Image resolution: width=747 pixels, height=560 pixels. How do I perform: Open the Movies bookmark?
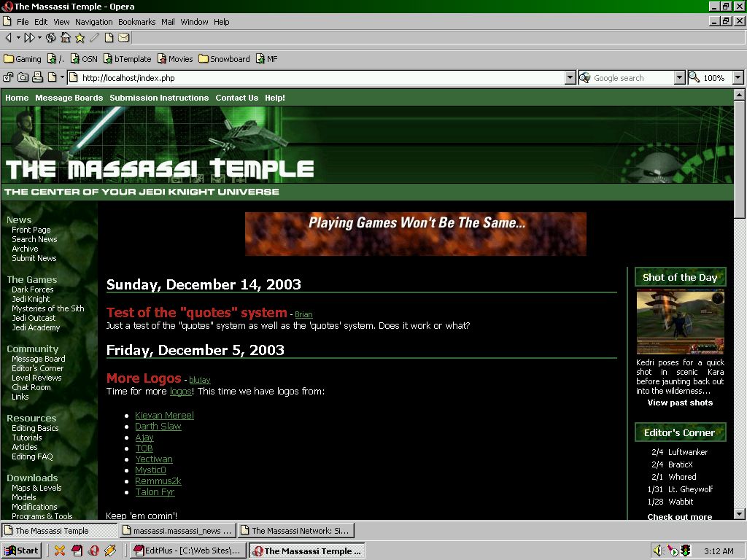[x=175, y=59]
